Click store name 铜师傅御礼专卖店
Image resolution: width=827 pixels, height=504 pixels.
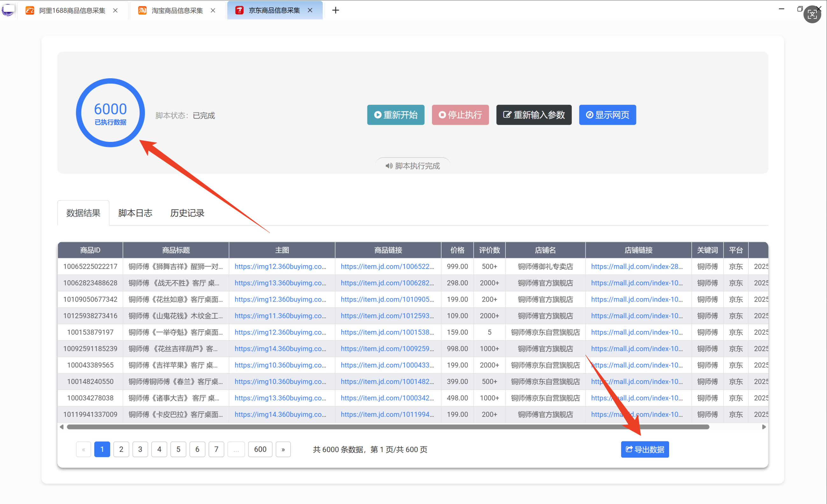click(545, 266)
